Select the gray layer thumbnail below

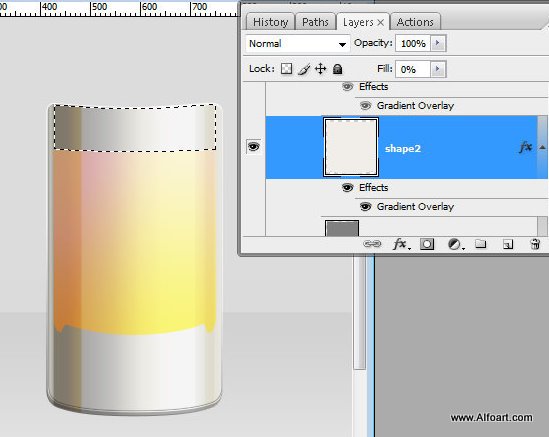(342, 228)
